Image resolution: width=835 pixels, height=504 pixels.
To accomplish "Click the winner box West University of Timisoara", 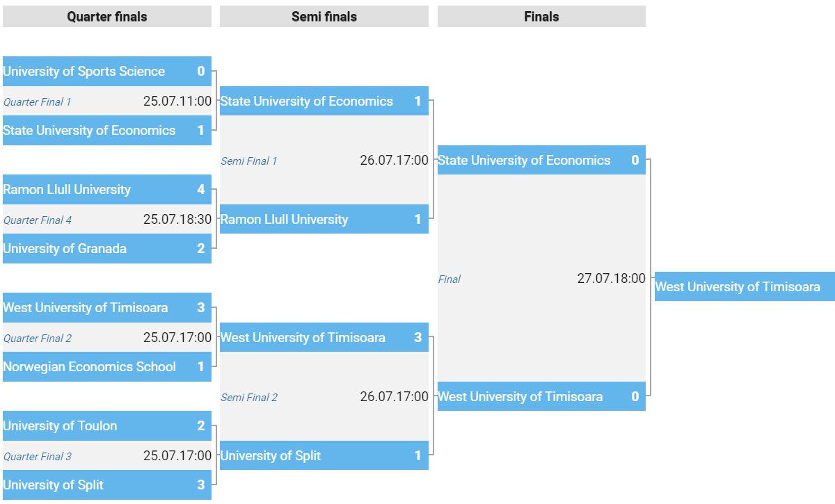I will [x=745, y=286].
